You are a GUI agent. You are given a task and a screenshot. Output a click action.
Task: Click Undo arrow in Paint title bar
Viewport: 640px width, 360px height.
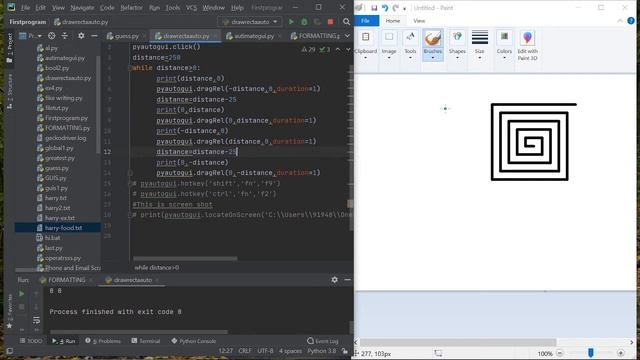click(x=384, y=8)
